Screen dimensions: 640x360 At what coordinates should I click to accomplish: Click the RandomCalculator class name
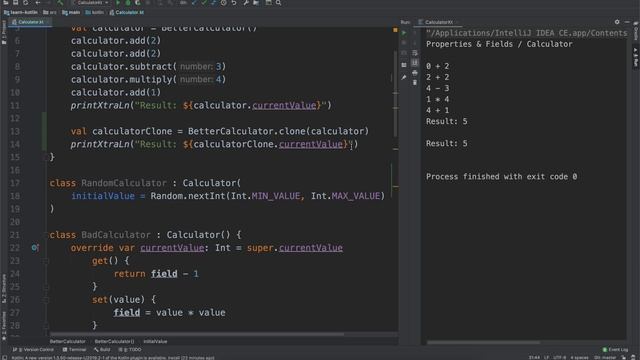(x=124, y=183)
